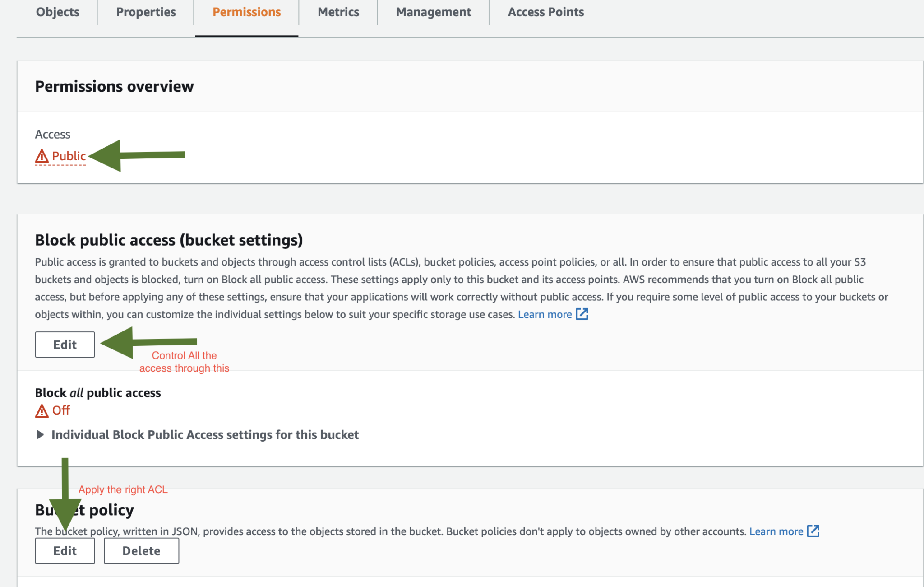The height and width of the screenshot is (587, 924).
Task: Select the Permissions tab
Action: [246, 12]
